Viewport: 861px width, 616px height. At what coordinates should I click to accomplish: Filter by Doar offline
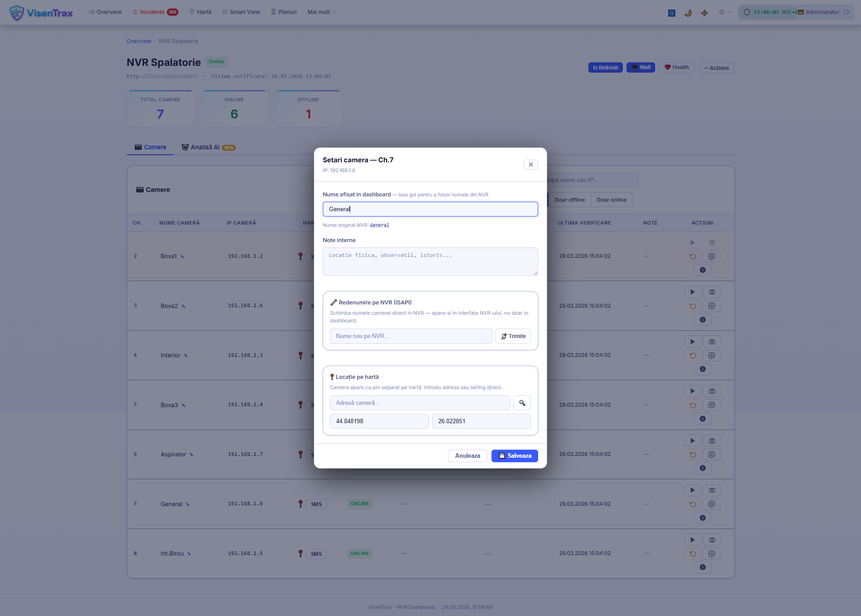570,200
